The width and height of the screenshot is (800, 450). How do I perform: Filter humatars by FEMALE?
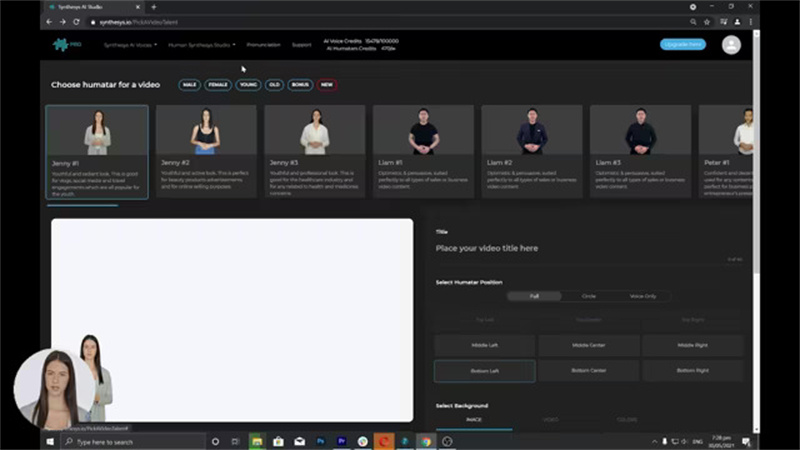point(218,85)
